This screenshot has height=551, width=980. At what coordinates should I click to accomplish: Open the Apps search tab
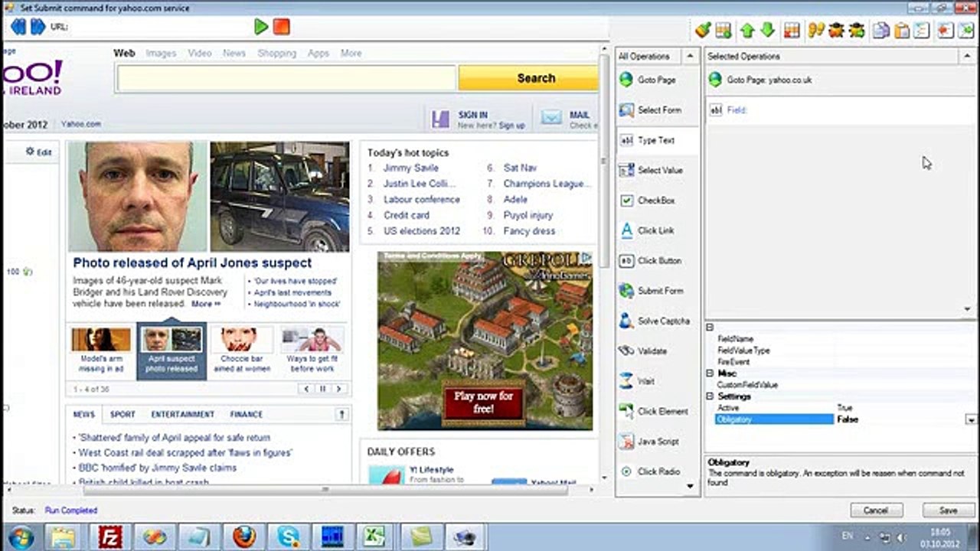pyautogui.click(x=318, y=54)
